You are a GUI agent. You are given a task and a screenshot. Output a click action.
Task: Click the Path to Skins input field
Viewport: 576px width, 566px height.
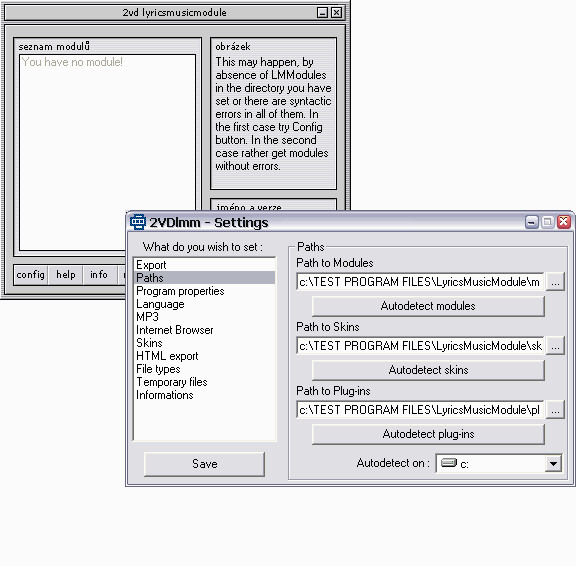pos(420,346)
